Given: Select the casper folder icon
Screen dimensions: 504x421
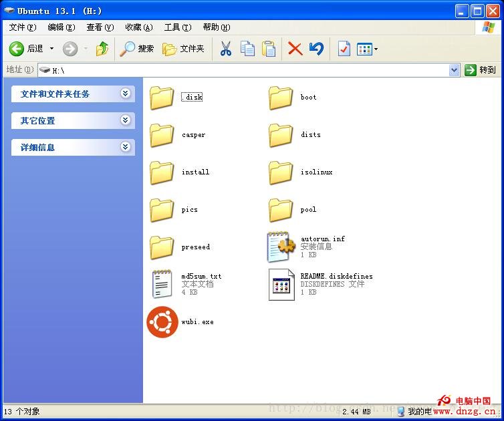Looking at the screenshot, I should (162, 135).
